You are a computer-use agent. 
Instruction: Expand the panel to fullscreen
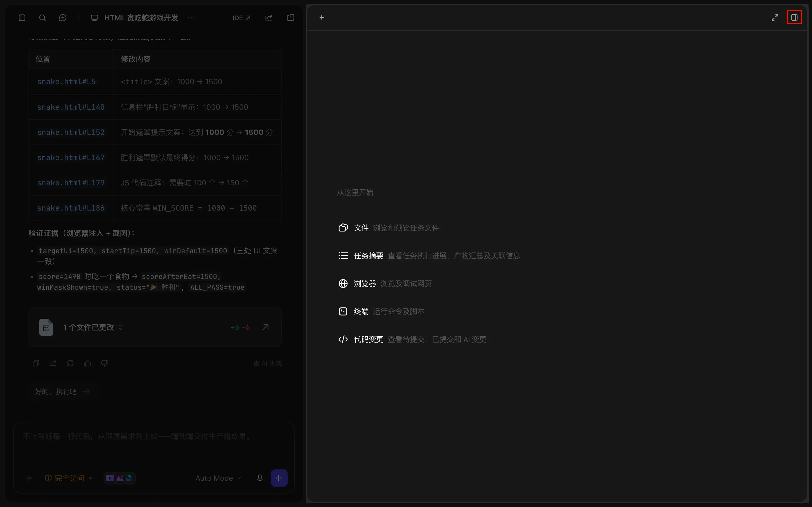775,17
